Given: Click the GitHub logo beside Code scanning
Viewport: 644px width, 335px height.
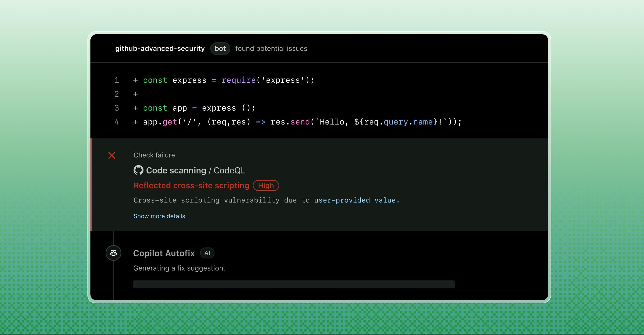Looking at the screenshot, I should pos(138,170).
